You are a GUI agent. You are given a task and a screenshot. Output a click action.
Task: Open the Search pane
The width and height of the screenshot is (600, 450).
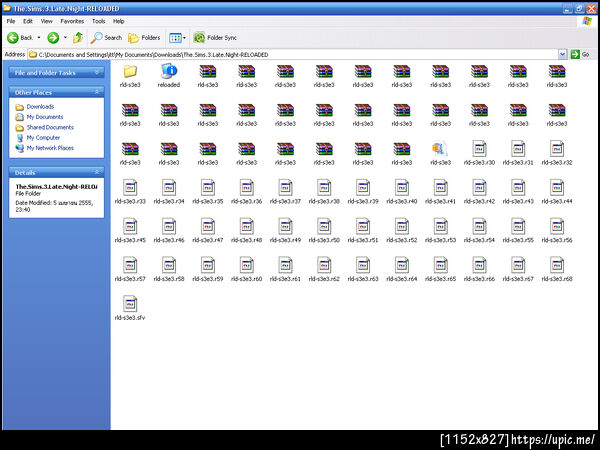click(106, 38)
